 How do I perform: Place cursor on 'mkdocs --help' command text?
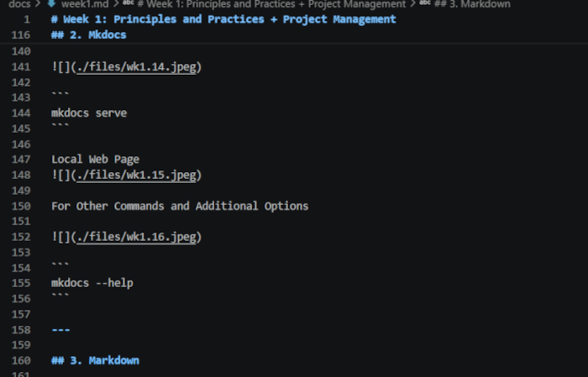click(x=92, y=283)
